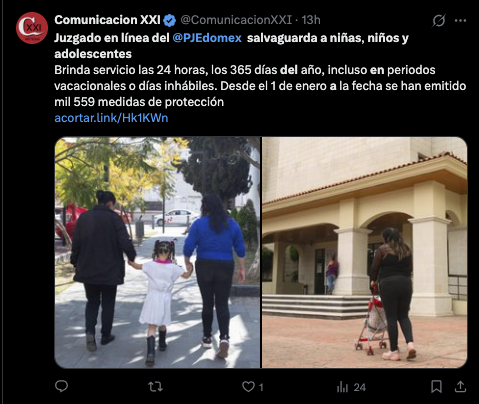Open the 13h timestamp permalink
Image resolution: width=479 pixels, height=404 pixels.
point(311,20)
